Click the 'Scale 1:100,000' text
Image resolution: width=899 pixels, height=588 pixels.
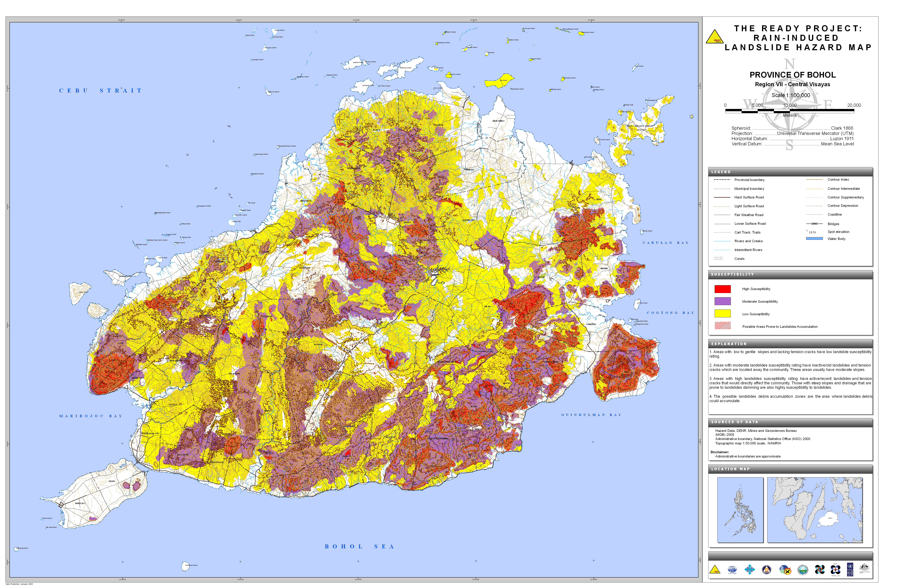(x=791, y=96)
